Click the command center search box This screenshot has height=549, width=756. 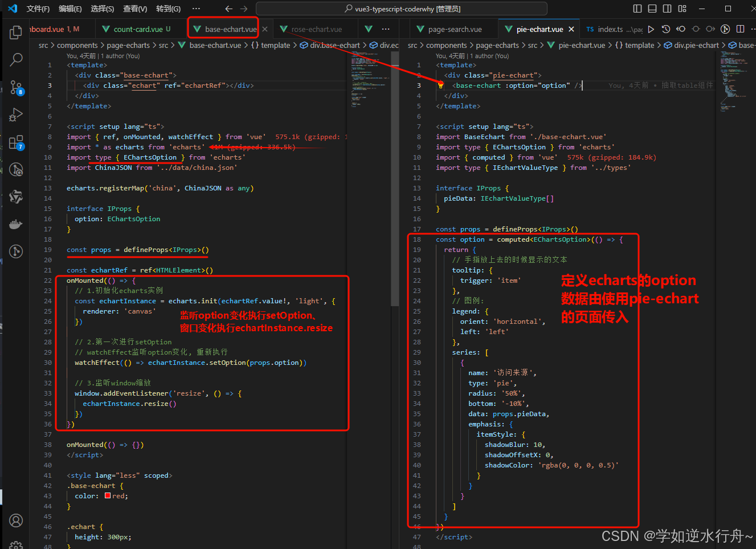[x=402, y=9]
